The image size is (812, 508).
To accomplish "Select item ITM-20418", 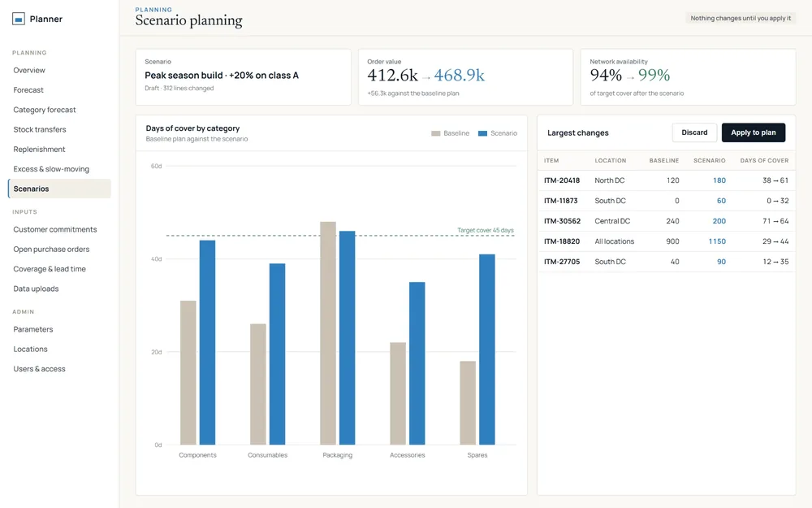I will [562, 180].
